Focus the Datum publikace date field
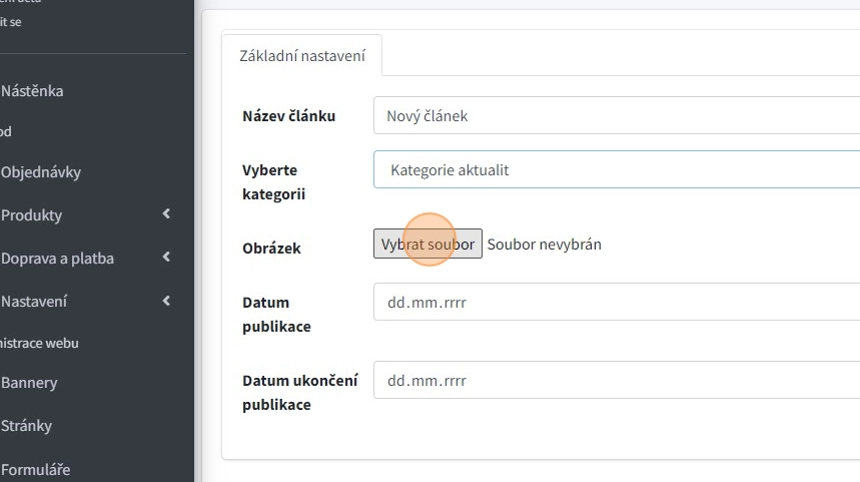This screenshot has width=860, height=482. [x=616, y=301]
